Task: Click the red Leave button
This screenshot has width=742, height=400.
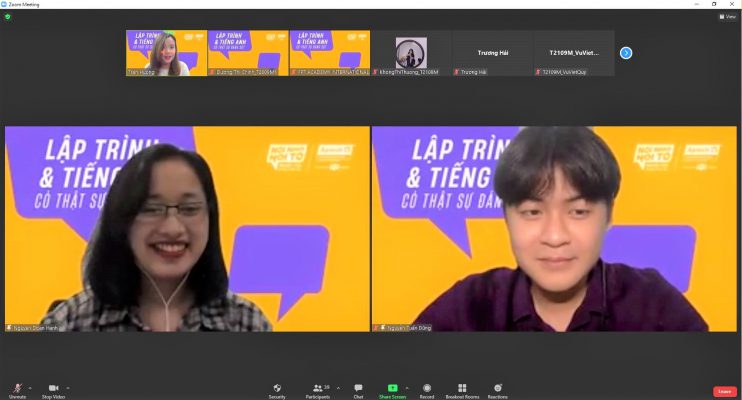Action: pyautogui.click(x=724, y=391)
